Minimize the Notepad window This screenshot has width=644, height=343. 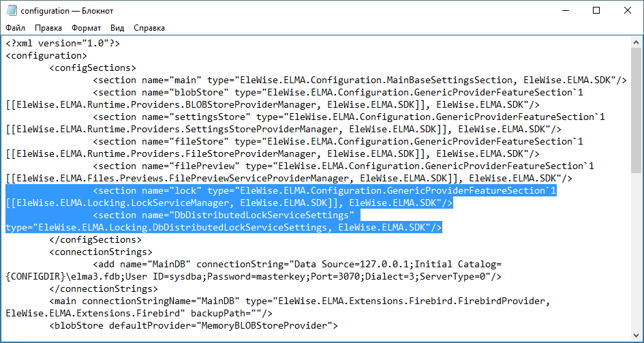pos(564,11)
